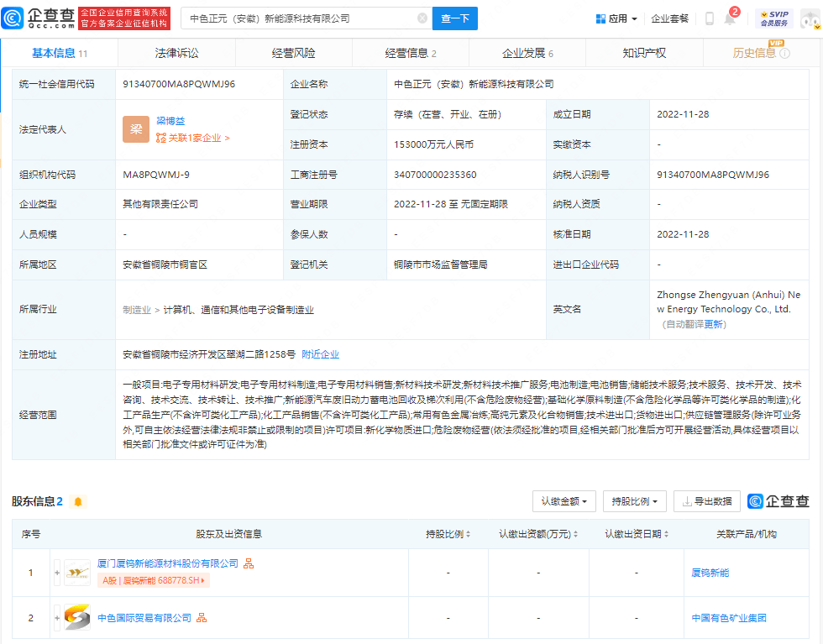
Task: Clear the search field with the X icon
Action: point(422,18)
